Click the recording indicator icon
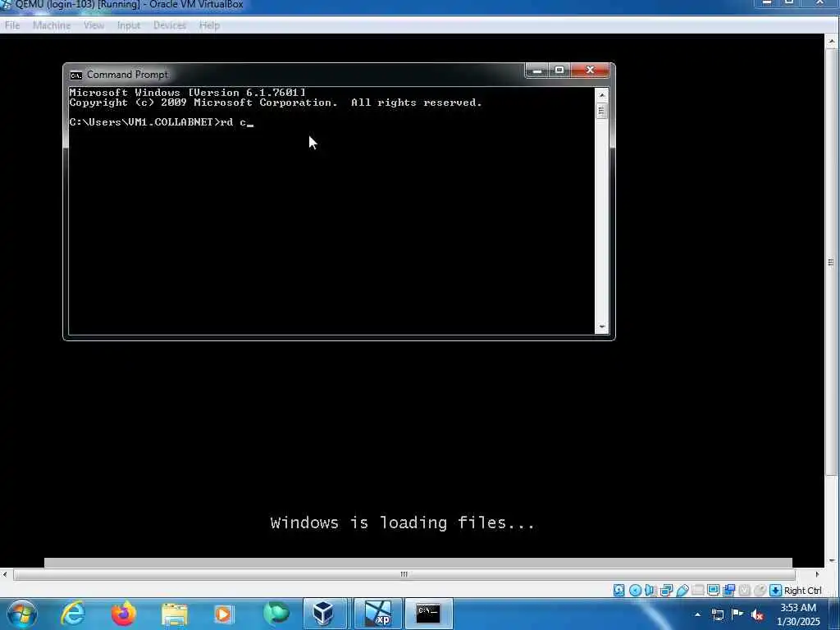 pos(728,591)
